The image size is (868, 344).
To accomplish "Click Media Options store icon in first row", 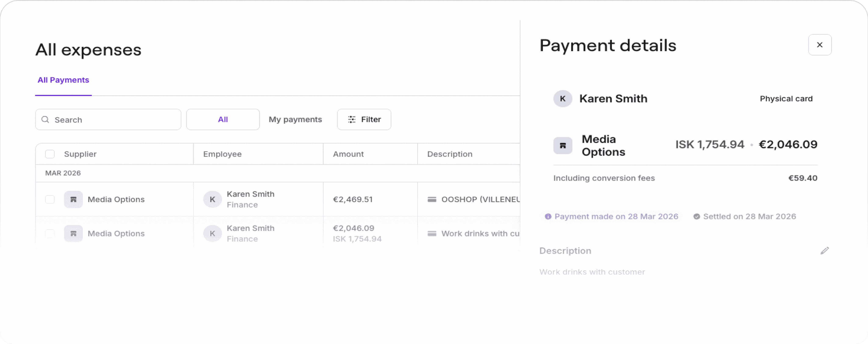I will (x=74, y=199).
